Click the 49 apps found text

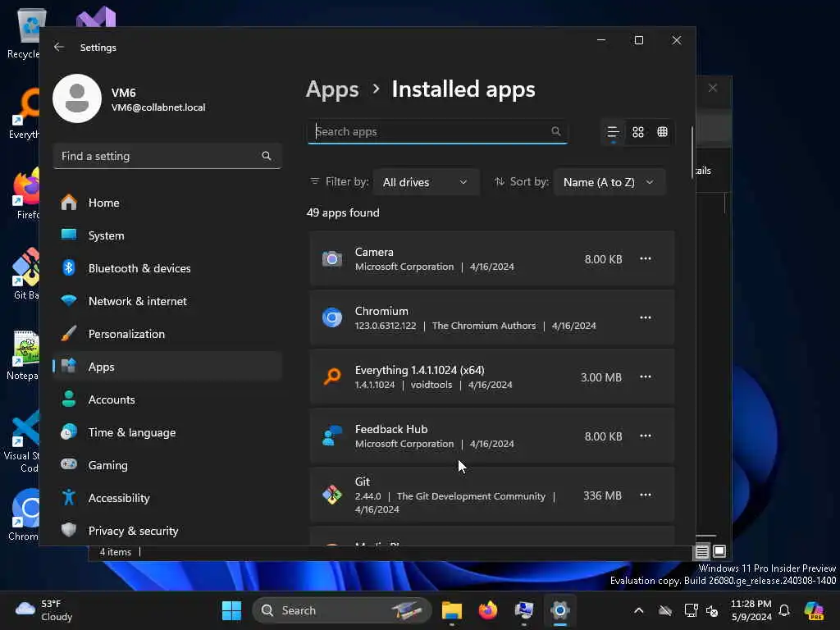(x=343, y=212)
